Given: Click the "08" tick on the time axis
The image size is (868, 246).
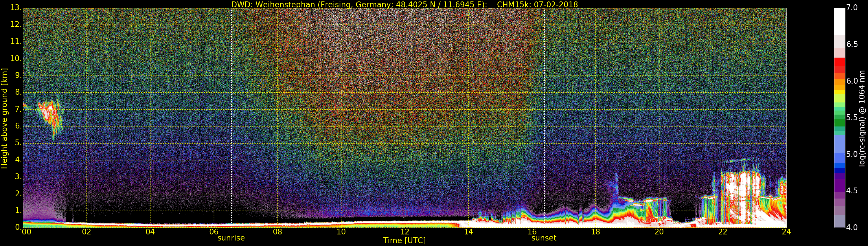Looking at the screenshot, I should 277,232.
